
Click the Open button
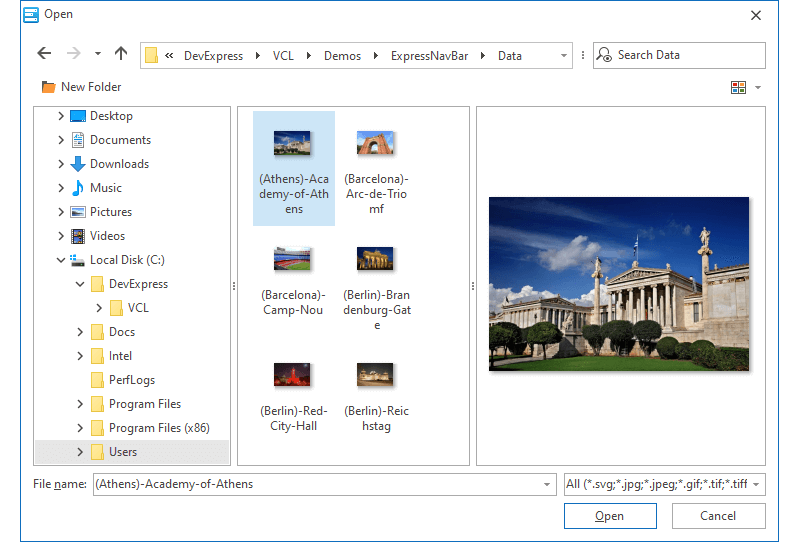click(x=610, y=516)
